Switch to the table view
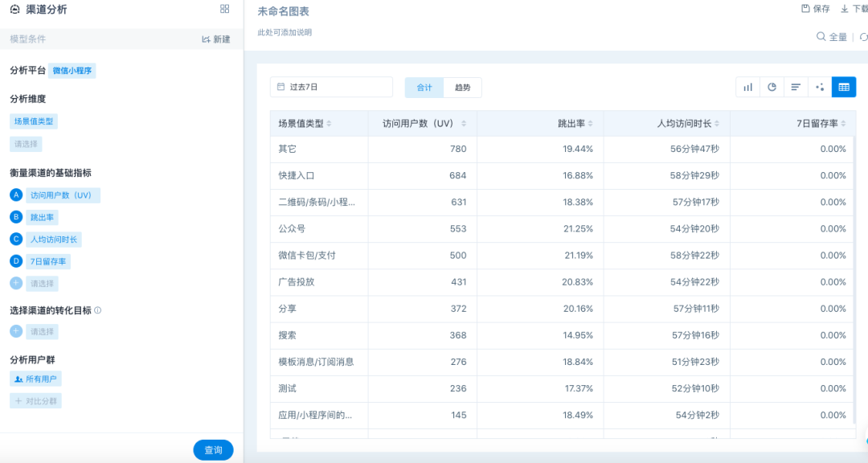 click(x=844, y=87)
